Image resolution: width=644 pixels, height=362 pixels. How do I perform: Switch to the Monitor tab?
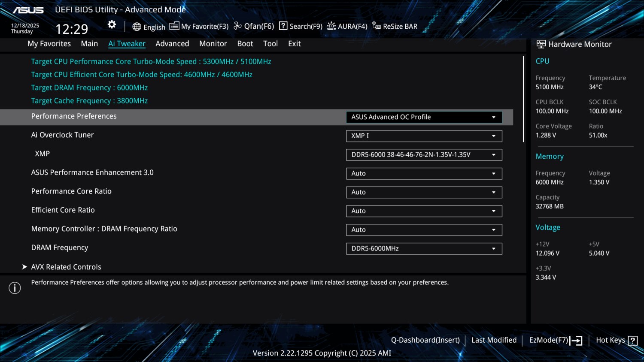click(213, 44)
